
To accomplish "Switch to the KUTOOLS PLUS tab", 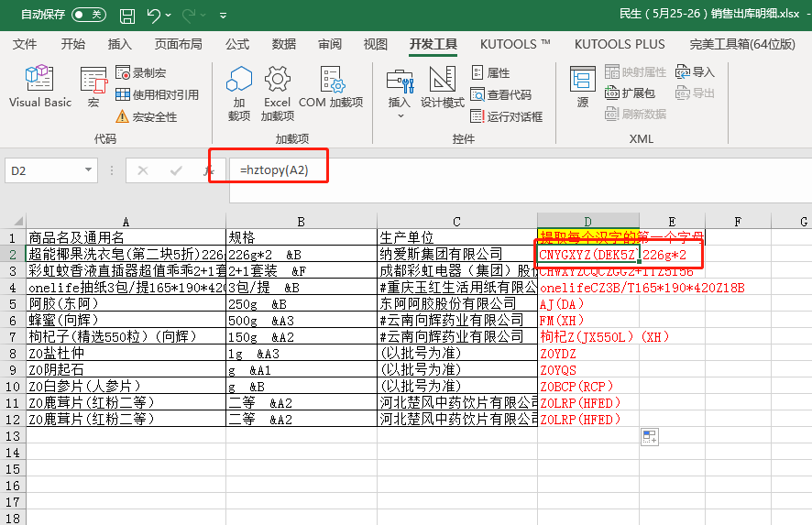I will pos(620,45).
